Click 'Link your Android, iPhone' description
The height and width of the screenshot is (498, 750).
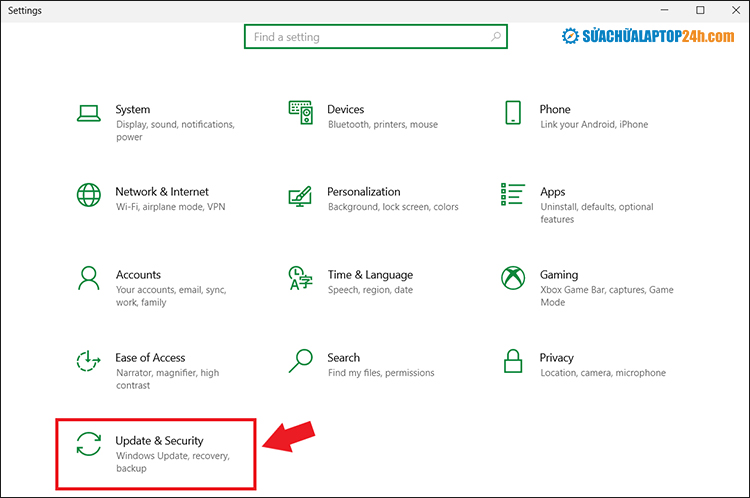point(594,124)
